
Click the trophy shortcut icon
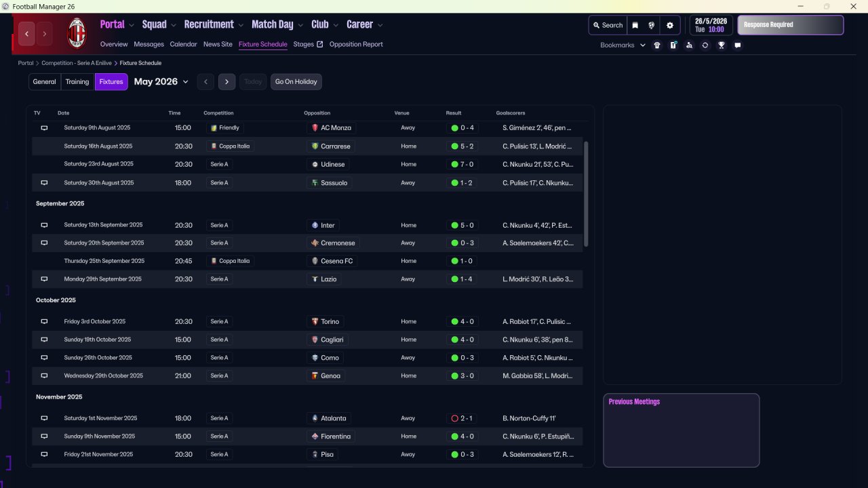click(722, 45)
